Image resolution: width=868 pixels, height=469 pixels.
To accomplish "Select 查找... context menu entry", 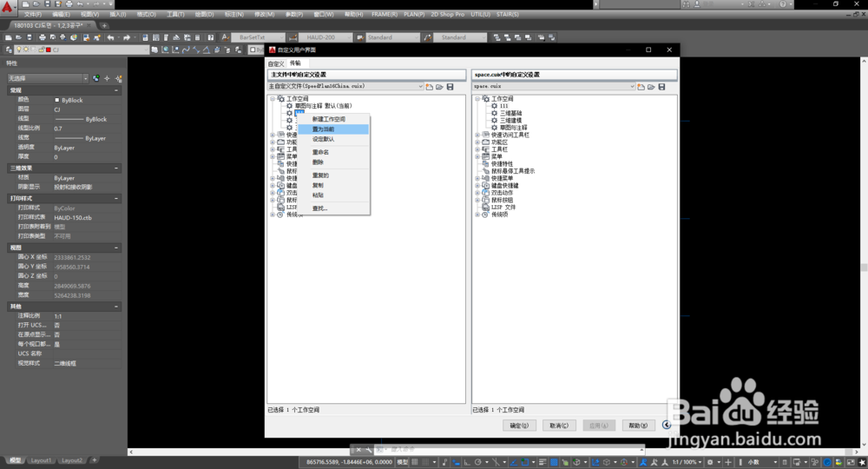I will 333,208.
